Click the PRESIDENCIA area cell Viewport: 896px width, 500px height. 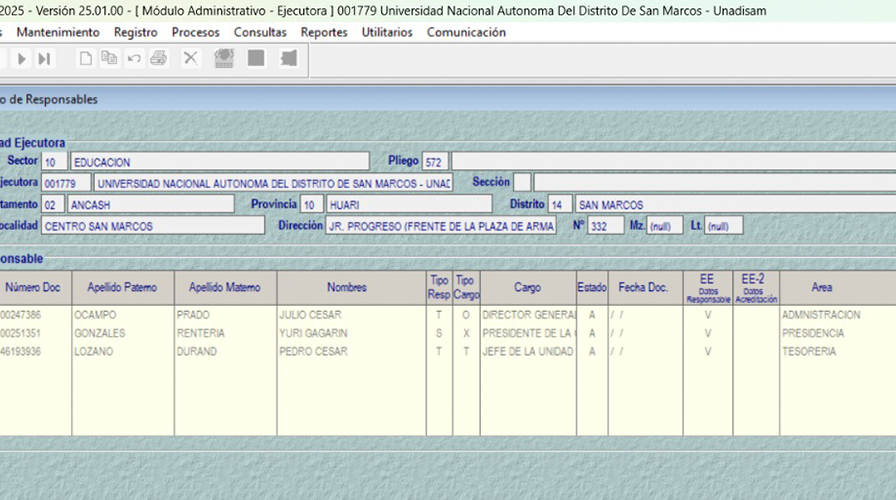coord(837,333)
